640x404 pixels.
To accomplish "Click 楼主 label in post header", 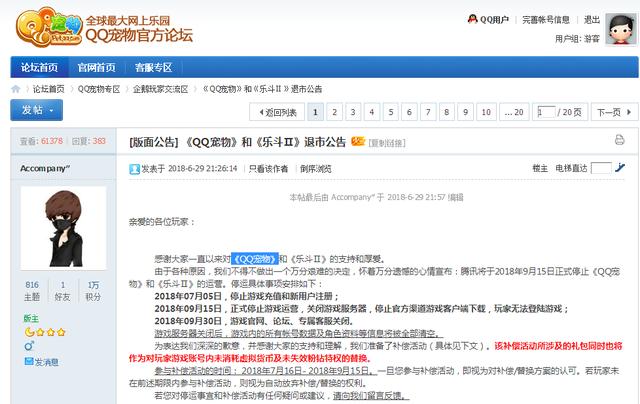I will pyautogui.click(x=540, y=168).
